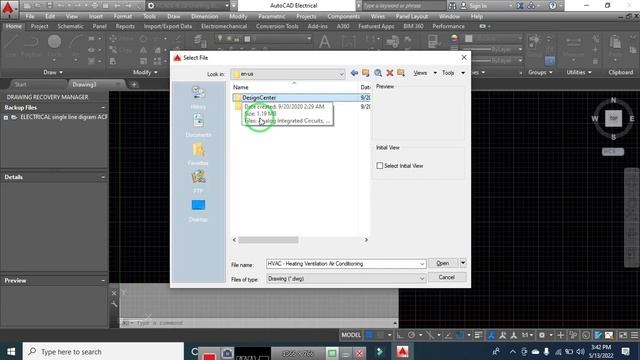Click Up one level folder icon

pos(366,73)
